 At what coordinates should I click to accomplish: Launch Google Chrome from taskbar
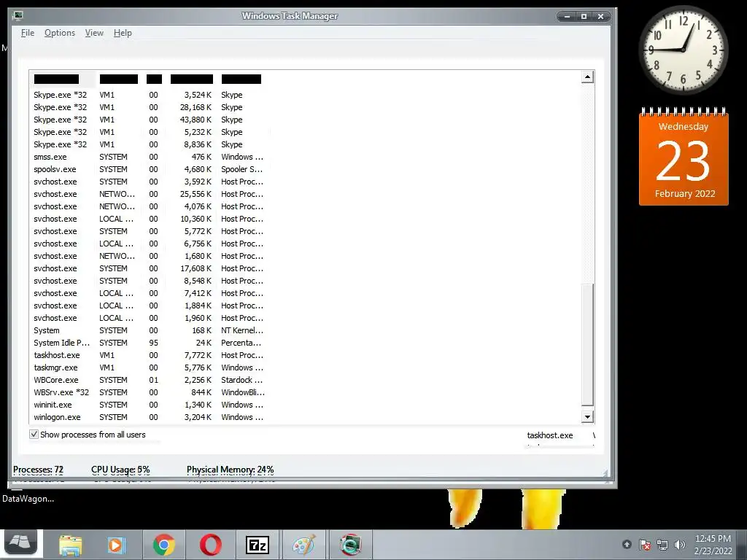click(x=164, y=545)
